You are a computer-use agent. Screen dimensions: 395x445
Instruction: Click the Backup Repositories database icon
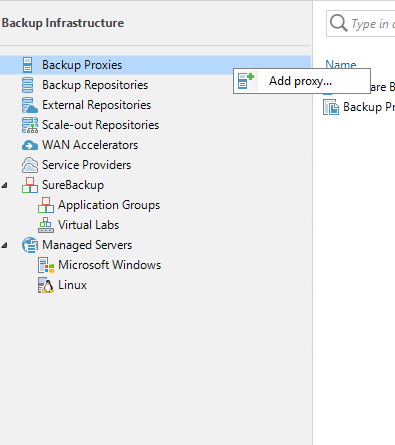pyautogui.click(x=27, y=85)
